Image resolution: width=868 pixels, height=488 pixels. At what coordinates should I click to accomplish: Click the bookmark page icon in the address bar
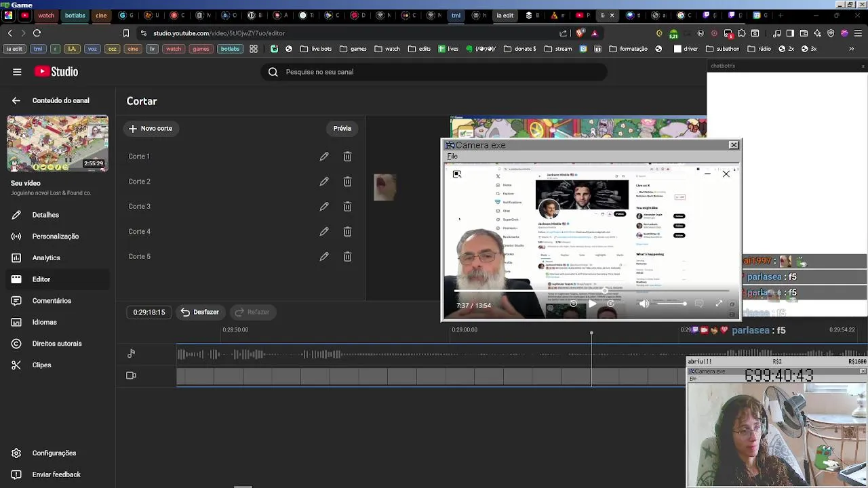click(x=125, y=33)
